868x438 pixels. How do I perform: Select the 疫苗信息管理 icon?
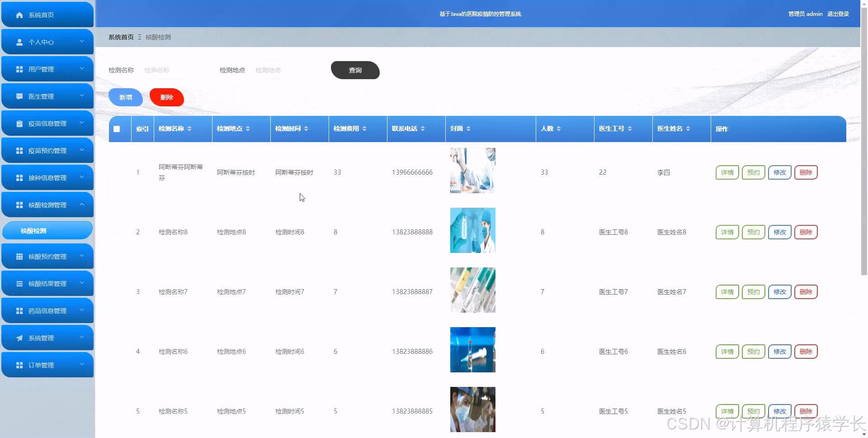coord(19,123)
